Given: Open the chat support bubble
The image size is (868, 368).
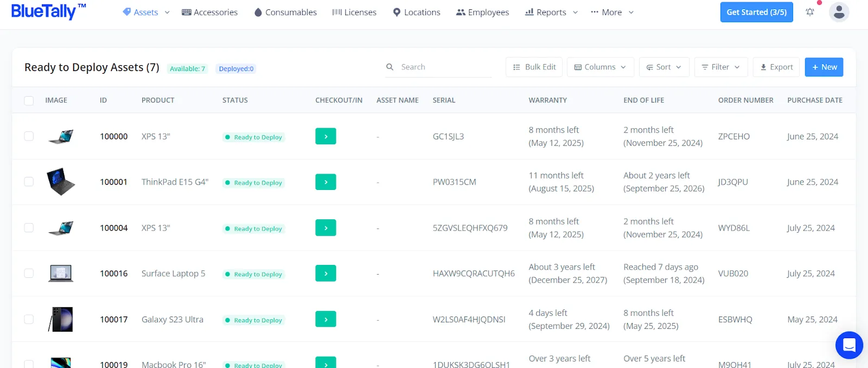Looking at the screenshot, I should (x=849, y=345).
